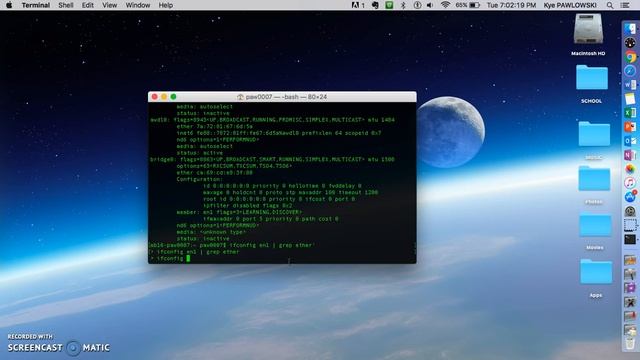Image resolution: width=640 pixels, height=360 pixels.
Task: Launch Microsoft OneNote from dock
Action: tap(630, 155)
